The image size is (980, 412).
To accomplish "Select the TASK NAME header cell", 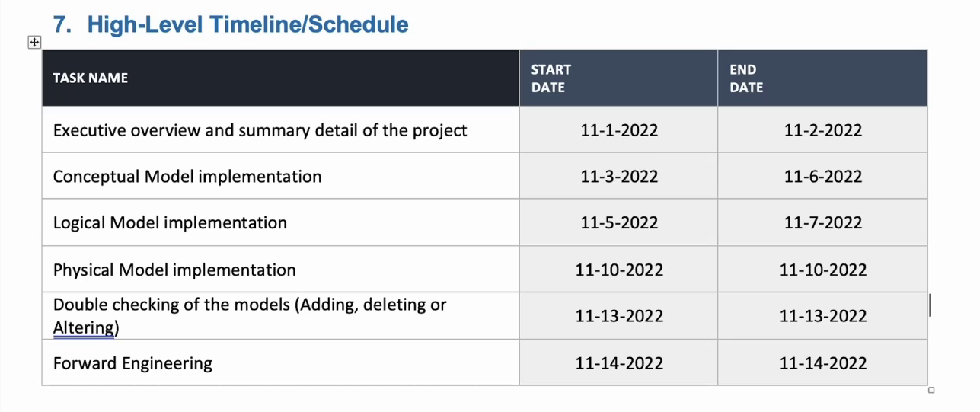I will tap(281, 78).
